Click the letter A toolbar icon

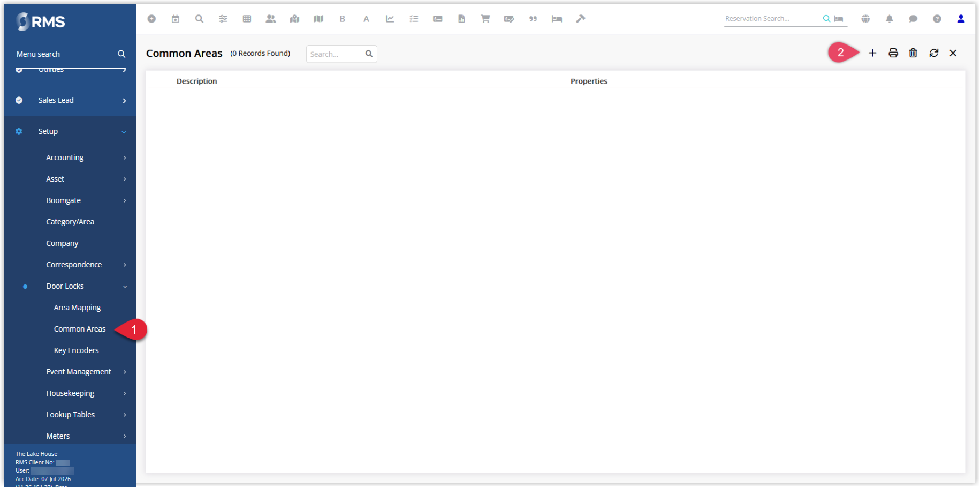(x=366, y=19)
